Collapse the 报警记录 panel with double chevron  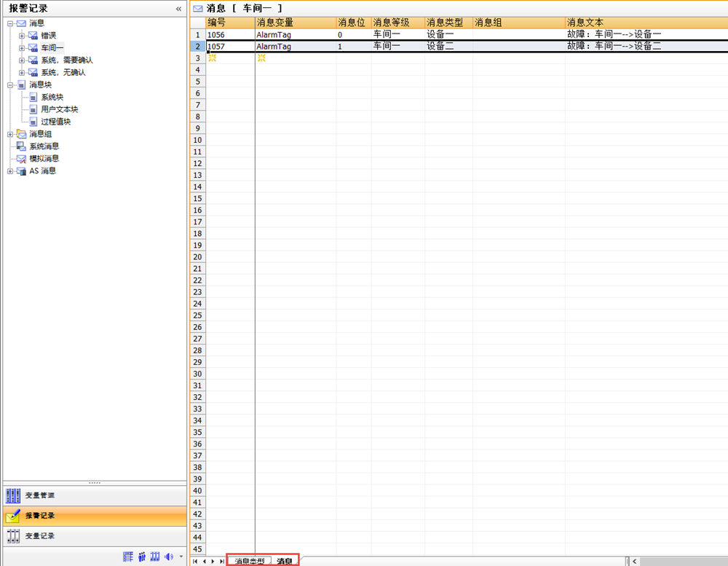point(179,9)
